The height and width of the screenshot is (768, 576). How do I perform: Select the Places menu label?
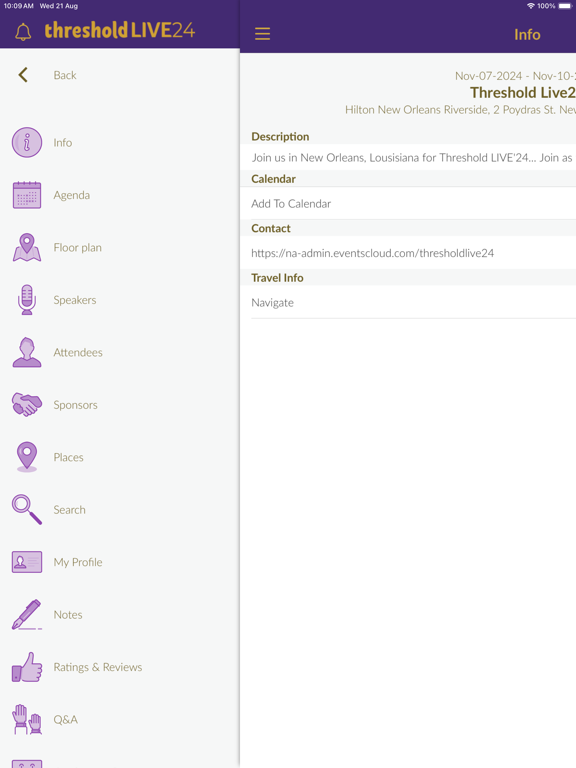click(69, 457)
